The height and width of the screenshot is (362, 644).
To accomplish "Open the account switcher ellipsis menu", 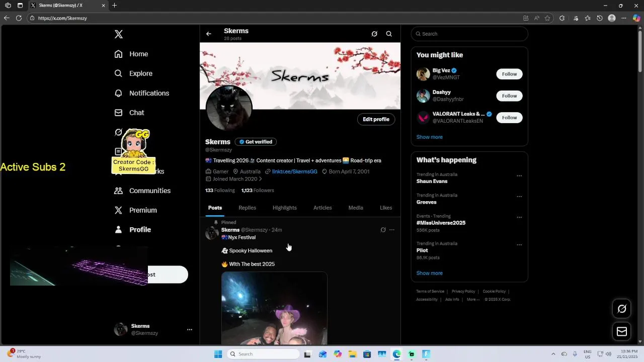I will point(190,330).
